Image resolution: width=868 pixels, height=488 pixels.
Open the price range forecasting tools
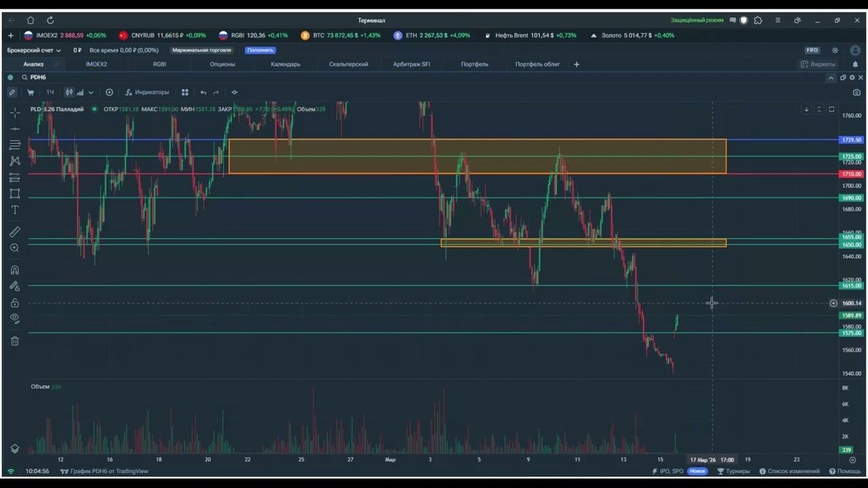tap(15, 178)
